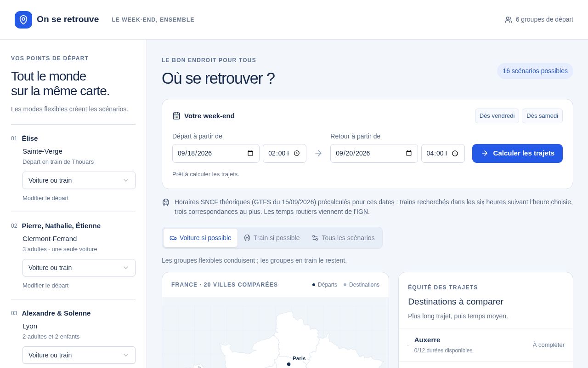Viewport: 588px width, 368px height.
Task: Click the Élise group name
Action: click(x=30, y=138)
